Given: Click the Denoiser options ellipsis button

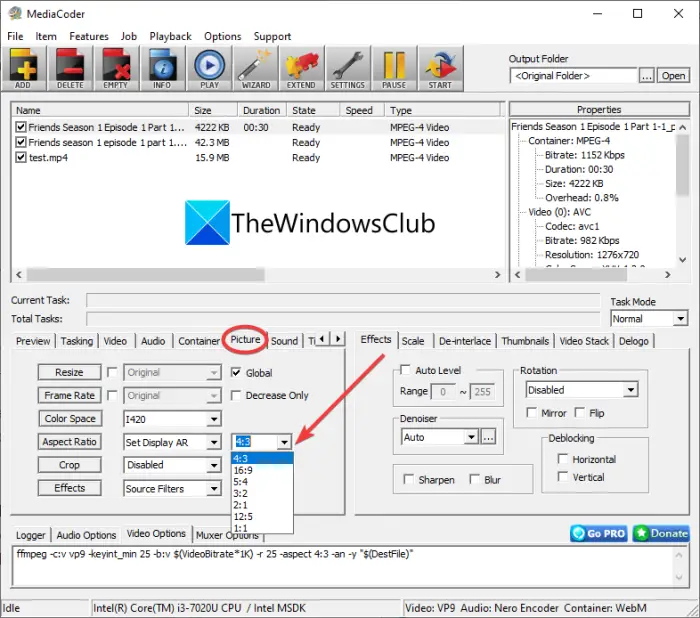Looking at the screenshot, I should (x=488, y=437).
